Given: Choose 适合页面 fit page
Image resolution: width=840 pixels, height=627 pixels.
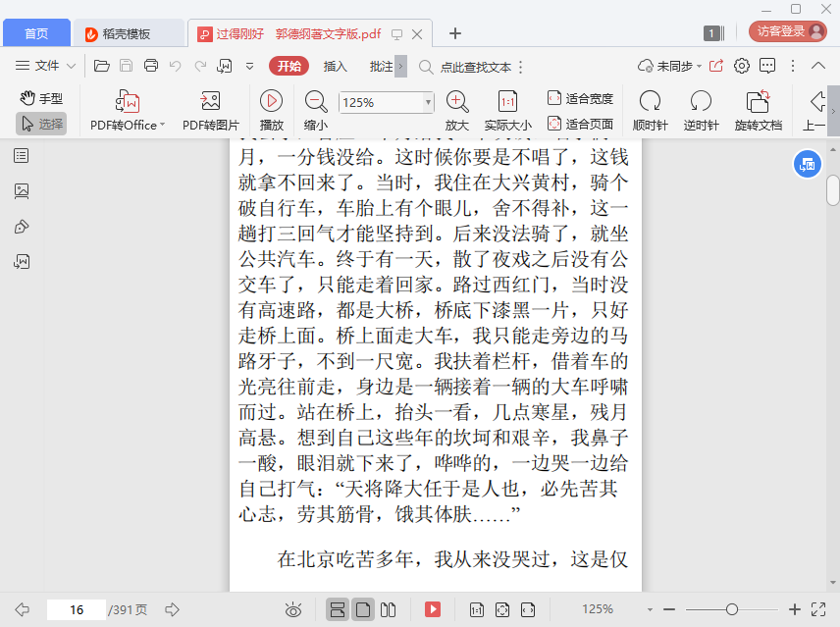Looking at the screenshot, I should point(580,124).
